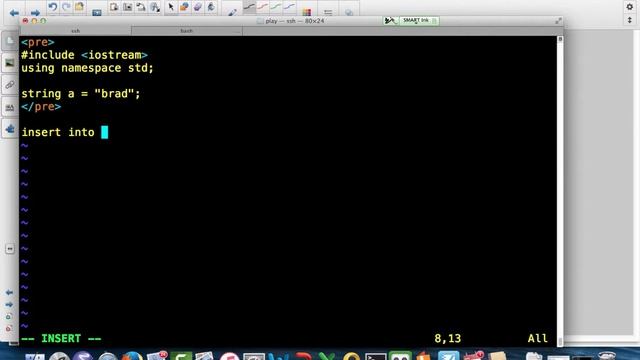Click the 'string a = "brad";' line
The height and width of the screenshot is (360, 640).
(x=81, y=94)
